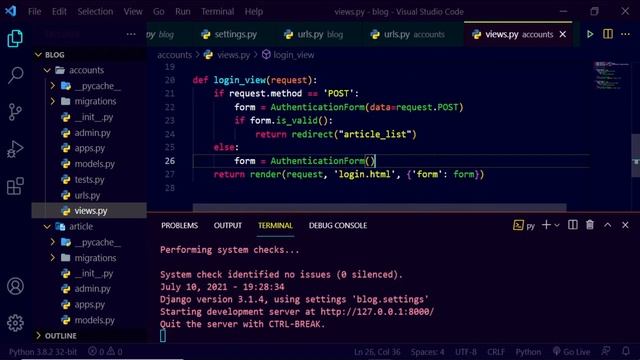The image size is (640, 360).
Task: Click the feedback icon in status bar
Action: [606, 351]
